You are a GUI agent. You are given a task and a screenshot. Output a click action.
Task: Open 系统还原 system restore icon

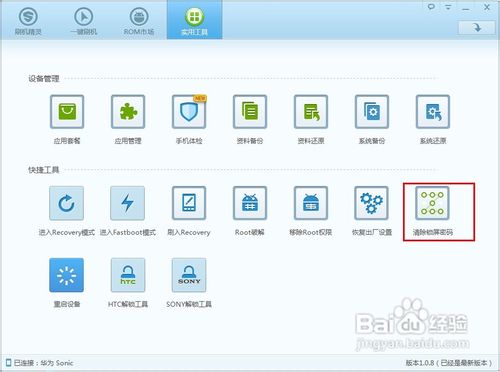tap(433, 112)
